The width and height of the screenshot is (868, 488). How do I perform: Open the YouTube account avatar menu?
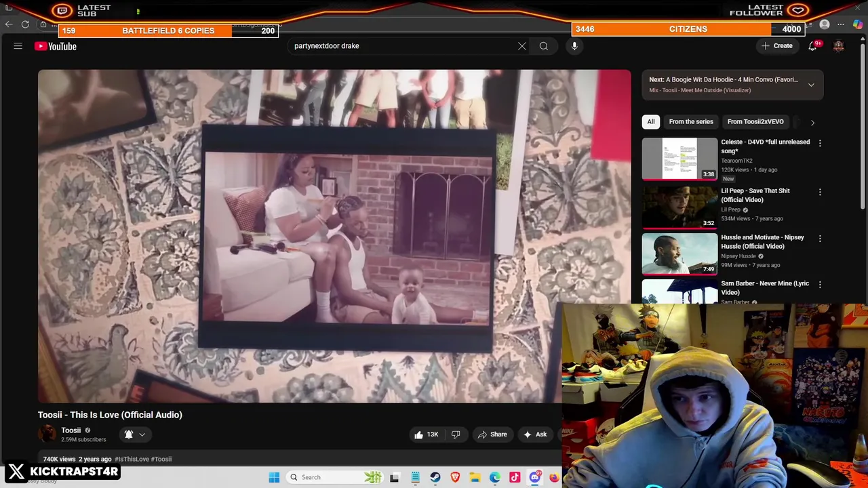click(x=839, y=46)
